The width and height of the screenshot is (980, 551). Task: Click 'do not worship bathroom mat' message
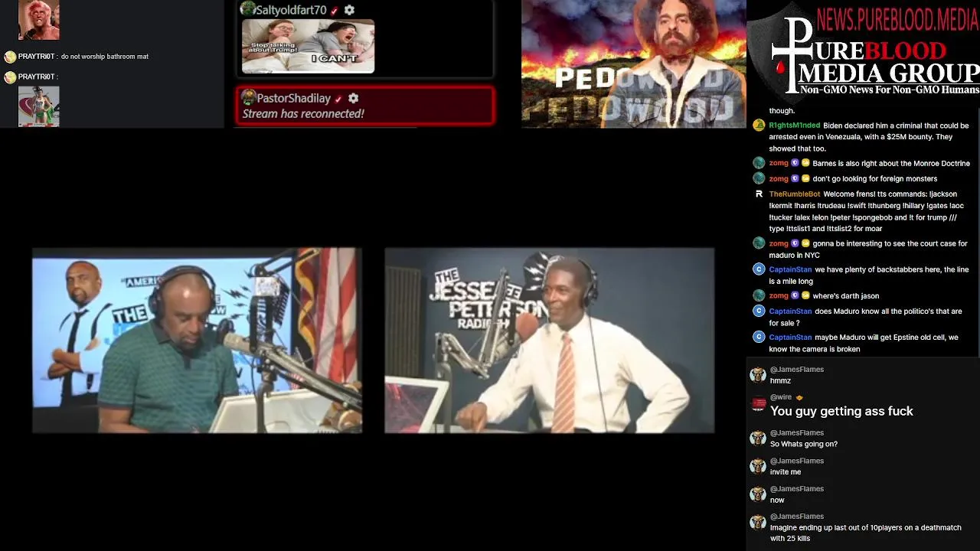(105, 57)
